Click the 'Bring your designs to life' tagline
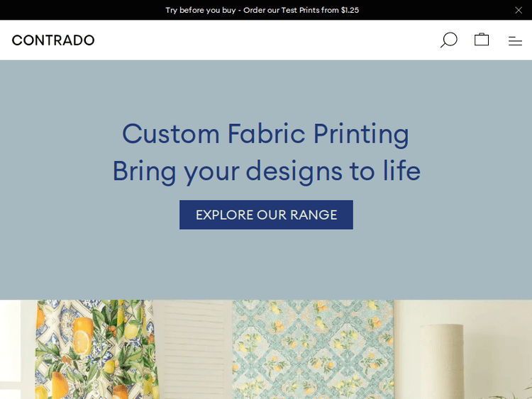 (x=266, y=171)
